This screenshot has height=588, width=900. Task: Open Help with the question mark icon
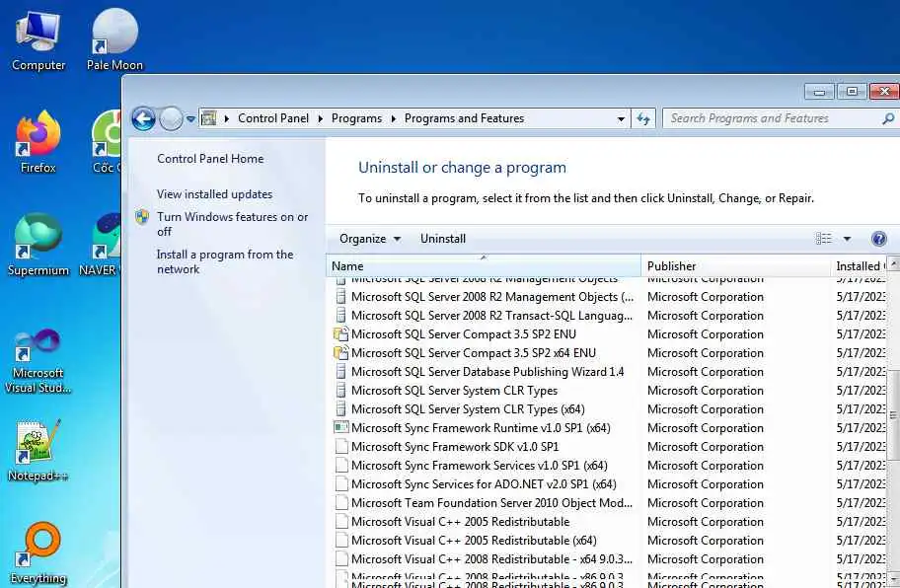tap(878, 239)
